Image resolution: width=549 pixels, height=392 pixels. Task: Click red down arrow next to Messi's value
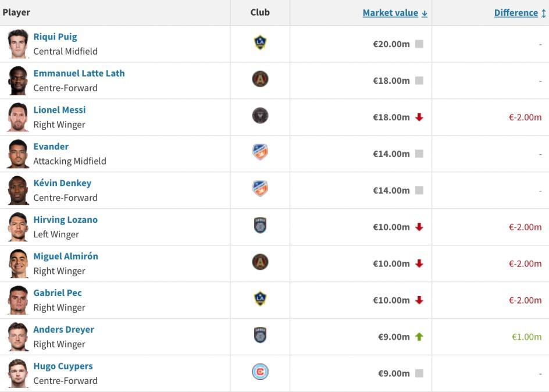pyautogui.click(x=419, y=117)
